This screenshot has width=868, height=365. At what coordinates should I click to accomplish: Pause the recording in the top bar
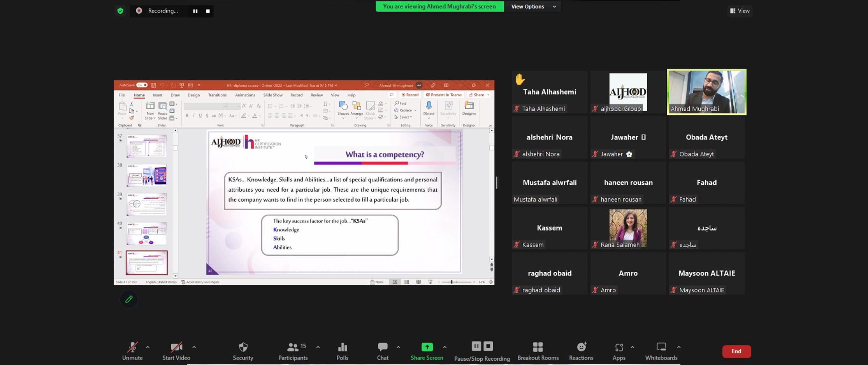[x=195, y=11]
